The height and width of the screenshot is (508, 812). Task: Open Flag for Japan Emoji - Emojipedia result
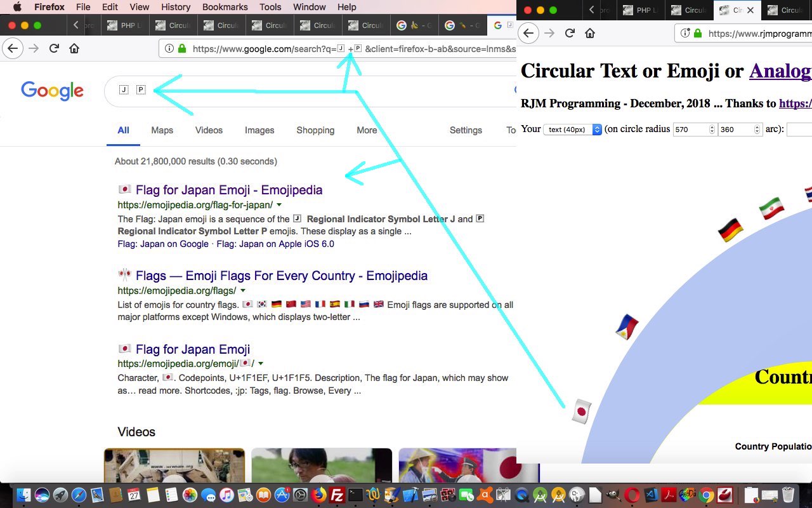pos(228,190)
